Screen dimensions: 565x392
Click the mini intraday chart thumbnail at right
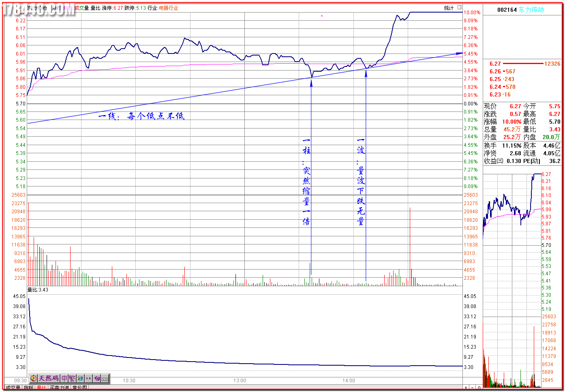pyautogui.click(x=512, y=280)
